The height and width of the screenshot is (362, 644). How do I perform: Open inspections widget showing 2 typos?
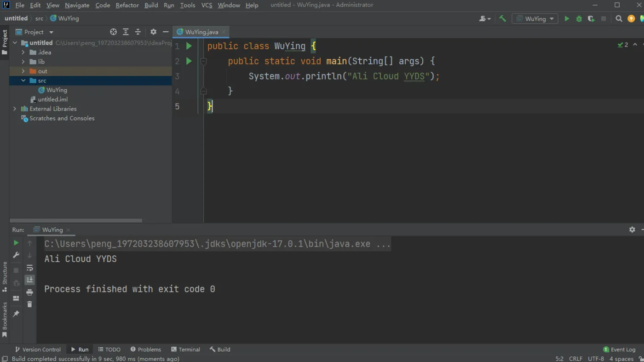(623, 45)
